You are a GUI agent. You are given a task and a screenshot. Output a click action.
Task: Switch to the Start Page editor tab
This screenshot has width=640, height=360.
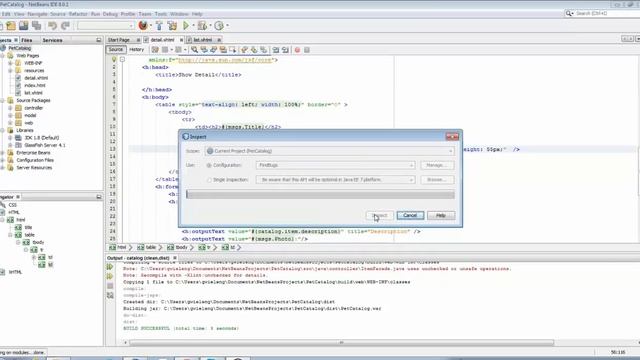tap(124, 40)
